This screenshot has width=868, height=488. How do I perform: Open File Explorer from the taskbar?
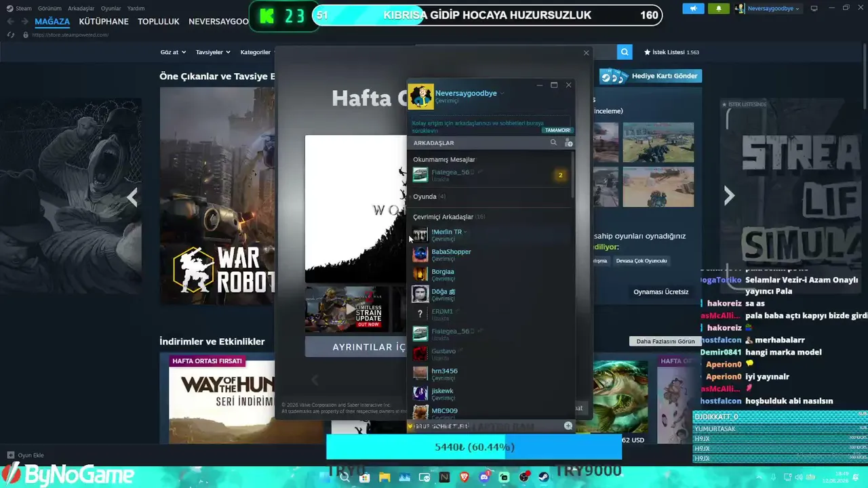pyautogui.click(x=384, y=477)
